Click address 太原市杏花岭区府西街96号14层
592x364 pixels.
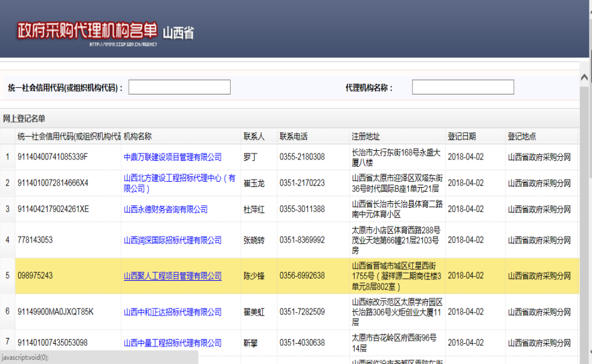[x=394, y=343]
